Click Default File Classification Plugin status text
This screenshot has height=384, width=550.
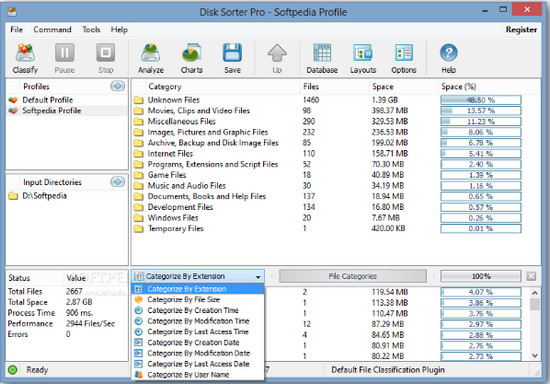tap(388, 370)
